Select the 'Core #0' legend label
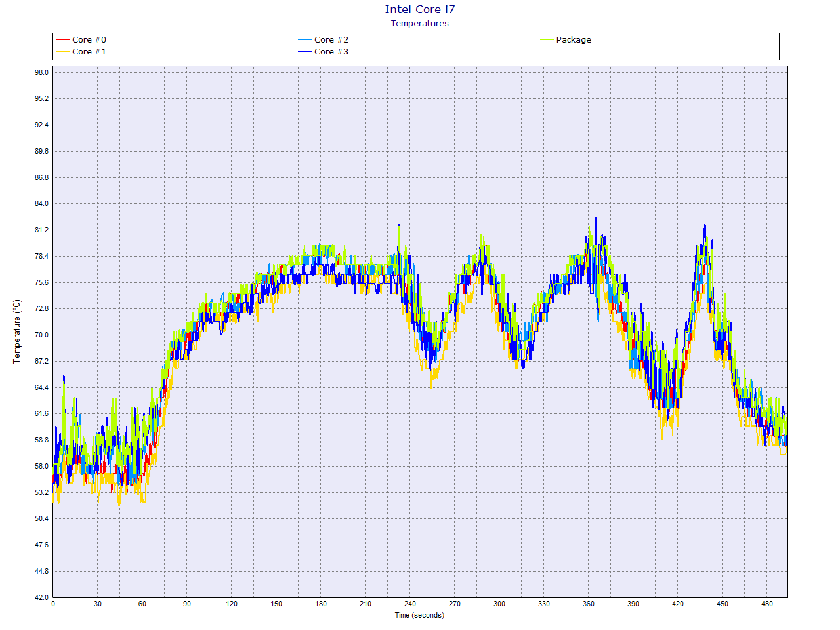 click(89, 40)
